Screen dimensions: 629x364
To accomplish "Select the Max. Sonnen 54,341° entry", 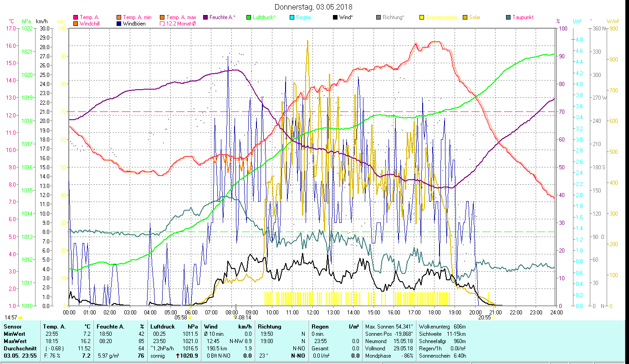I will 390,327.
